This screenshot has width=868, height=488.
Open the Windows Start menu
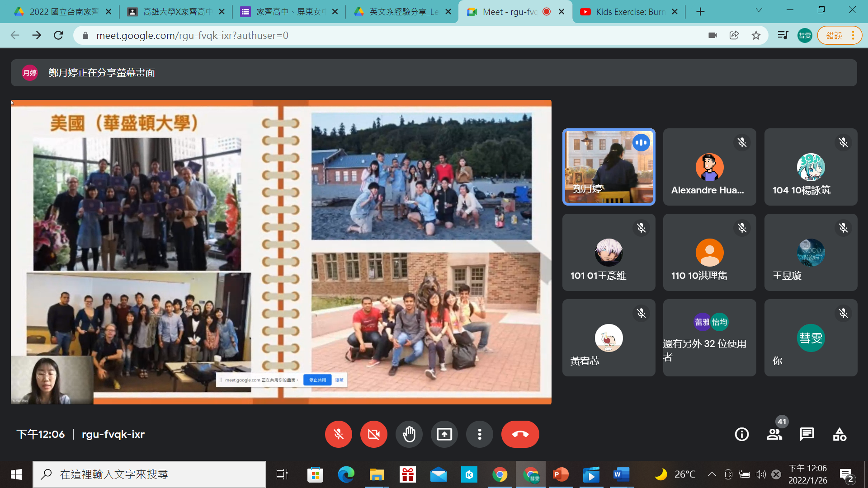click(16, 474)
